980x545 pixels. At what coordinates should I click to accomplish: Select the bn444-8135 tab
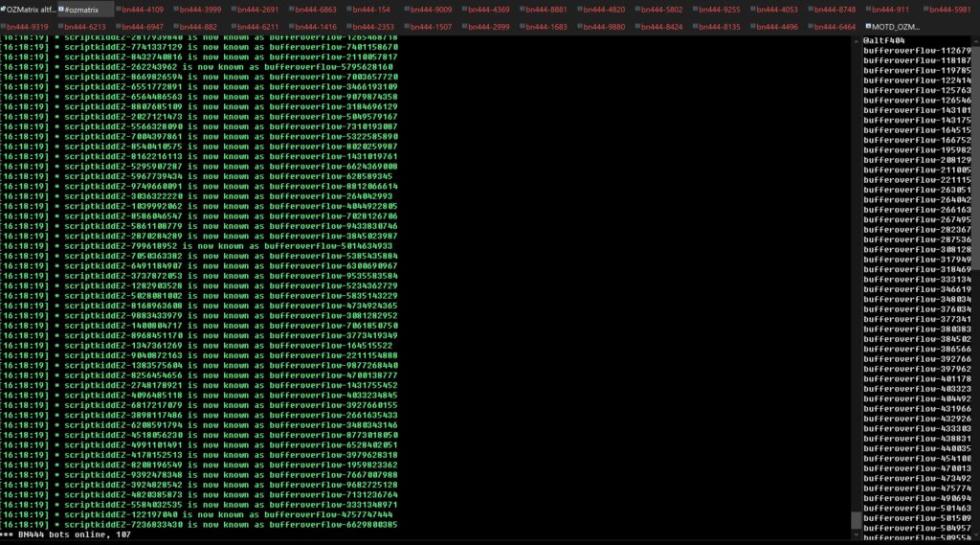click(716, 27)
